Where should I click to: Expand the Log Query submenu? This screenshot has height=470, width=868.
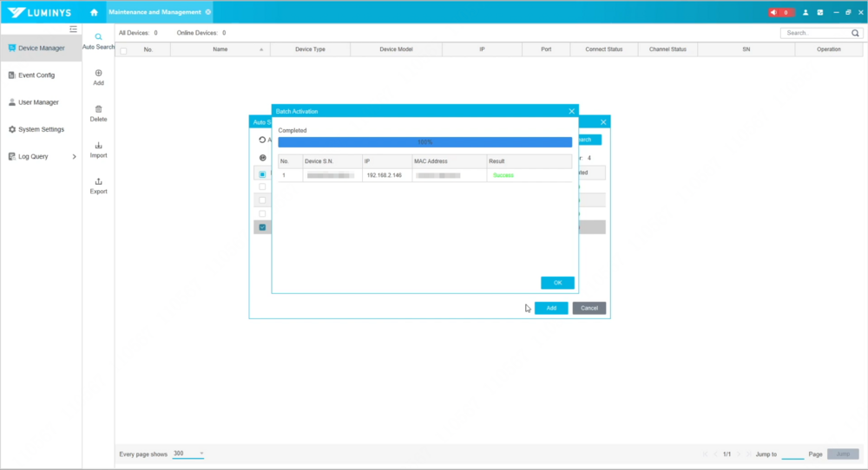click(74, 157)
